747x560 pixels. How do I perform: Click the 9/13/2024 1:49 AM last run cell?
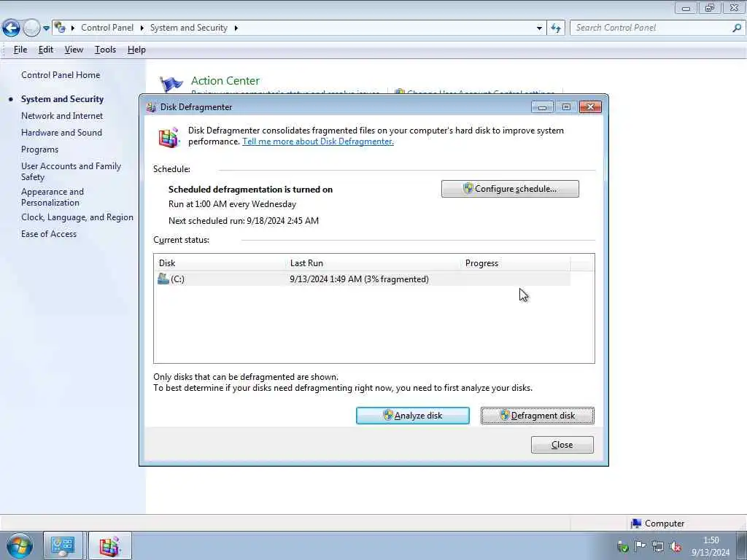pyautogui.click(x=359, y=279)
